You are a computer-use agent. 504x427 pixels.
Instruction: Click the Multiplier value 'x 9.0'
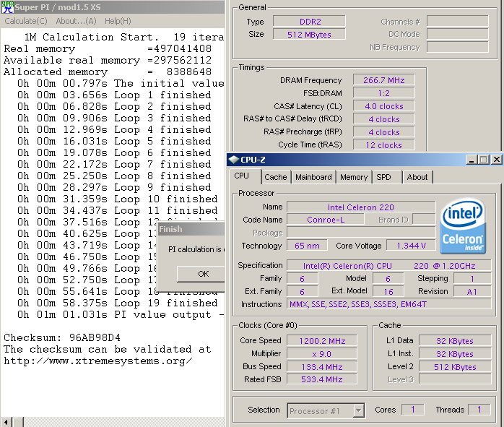322,354
